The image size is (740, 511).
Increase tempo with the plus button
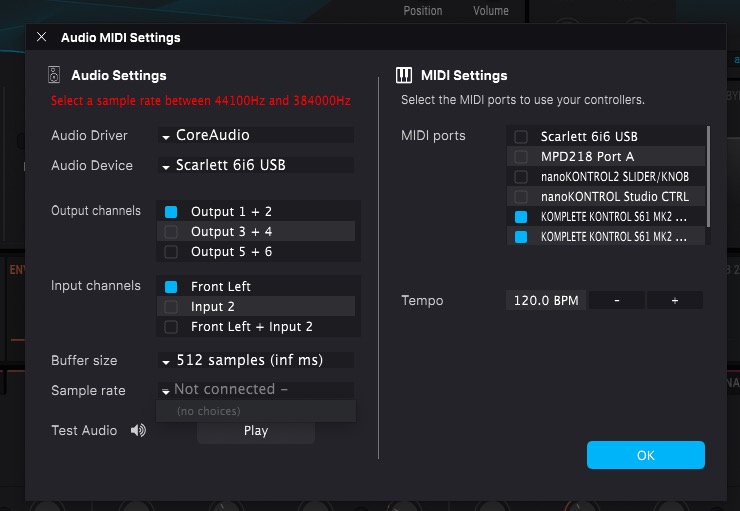[x=674, y=301]
